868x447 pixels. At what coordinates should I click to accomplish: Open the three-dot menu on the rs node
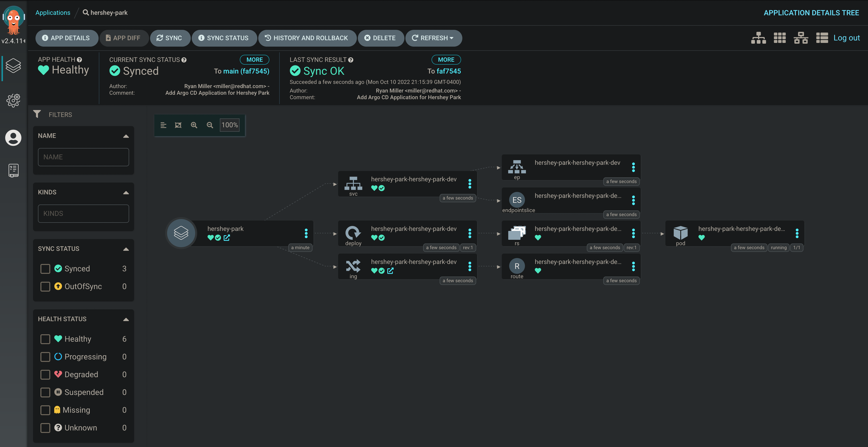pyautogui.click(x=633, y=233)
